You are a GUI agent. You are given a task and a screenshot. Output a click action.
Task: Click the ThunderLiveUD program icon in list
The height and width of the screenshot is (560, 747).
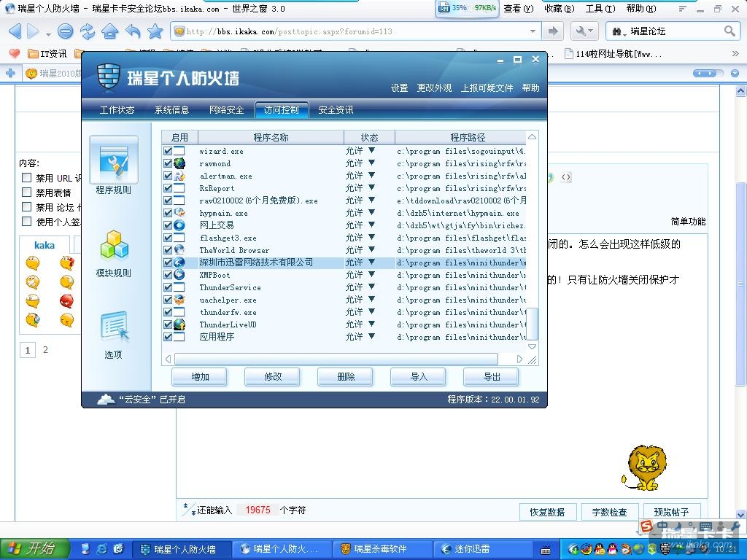[x=179, y=324]
